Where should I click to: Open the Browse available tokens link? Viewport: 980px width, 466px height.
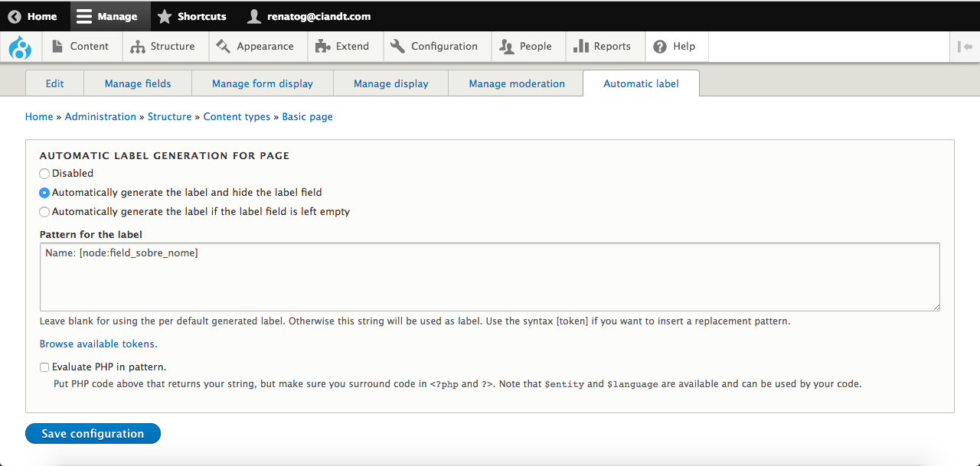tap(98, 344)
